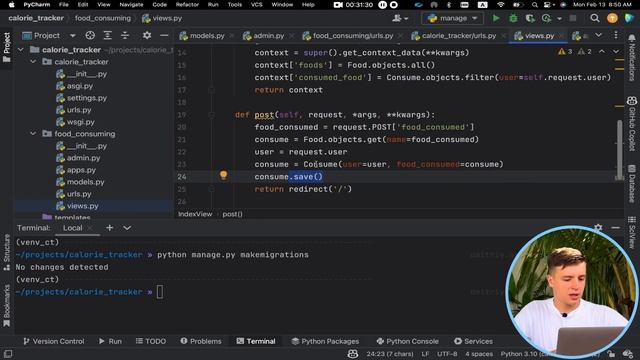Open editor tabs options kebab menu
The width and height of the screenshot is (640, 360).
616,36
